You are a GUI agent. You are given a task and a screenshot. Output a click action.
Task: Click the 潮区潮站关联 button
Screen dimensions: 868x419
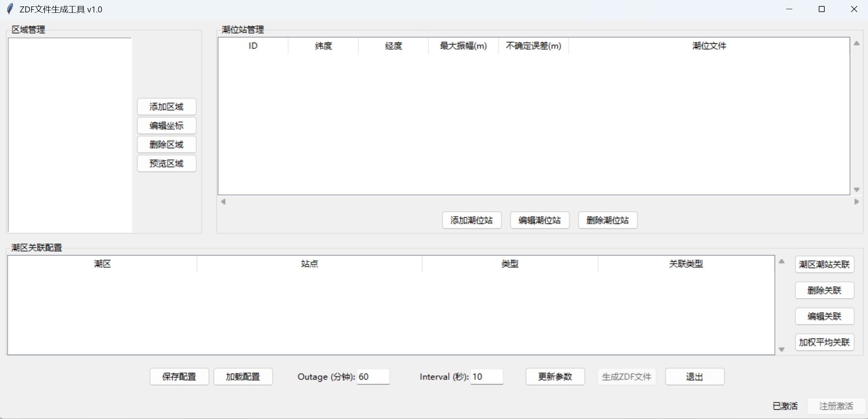click(x=824, y=264)
